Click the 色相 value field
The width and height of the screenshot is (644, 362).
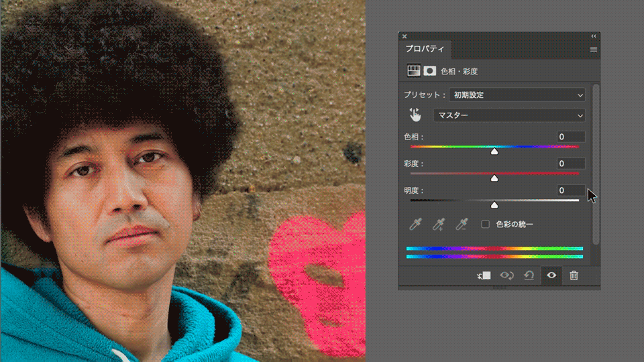571,137
